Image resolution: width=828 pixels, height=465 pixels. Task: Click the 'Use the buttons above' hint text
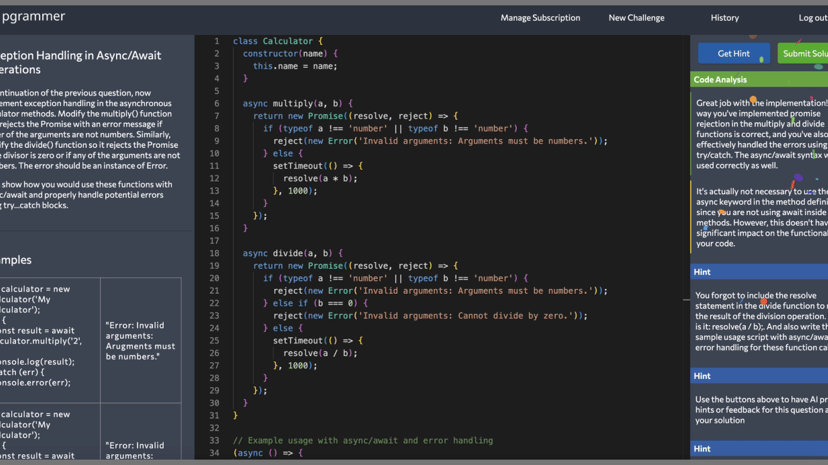[761, 410]
